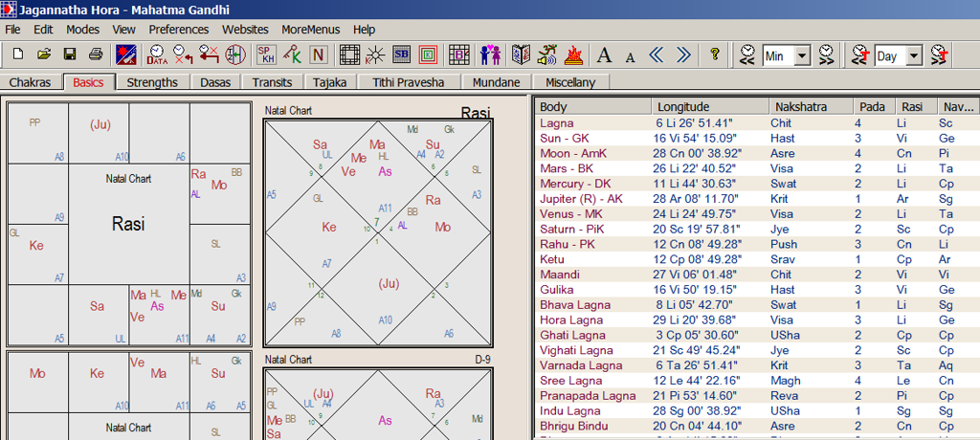The image size is (980, 440).
Task: Click the open book reference icon
Action: pyautogui.click(x=522, y=55)
